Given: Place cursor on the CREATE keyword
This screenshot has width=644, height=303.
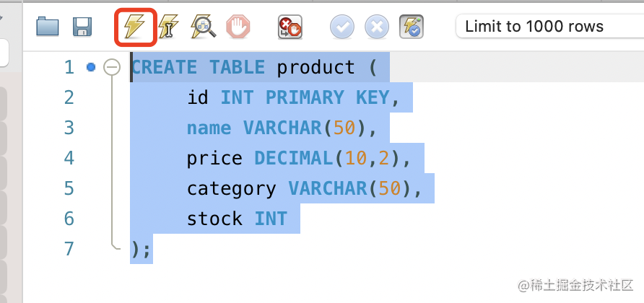Looking at the screenshot, I should click(164, 68).
